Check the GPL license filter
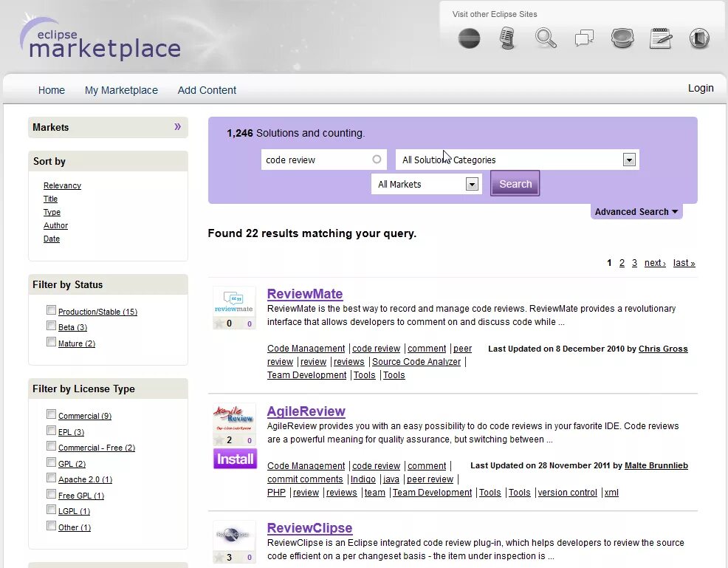Image resolution: width=728 pixels, height=568 pixels. tap(51, 462)
